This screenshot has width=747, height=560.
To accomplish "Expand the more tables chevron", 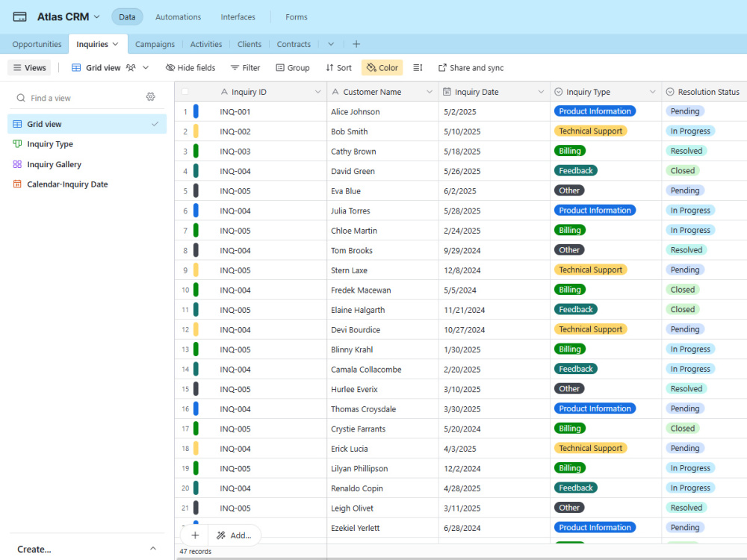I will pos(331,44).
